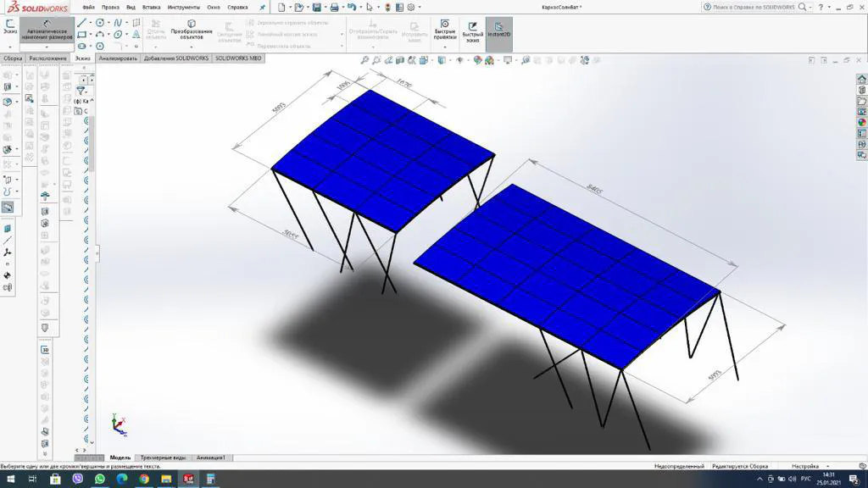Toggle Автоматическое нанесение размеров (auto dimensioning)
Screen dimensions: 868x488
(x=47, y=30)
